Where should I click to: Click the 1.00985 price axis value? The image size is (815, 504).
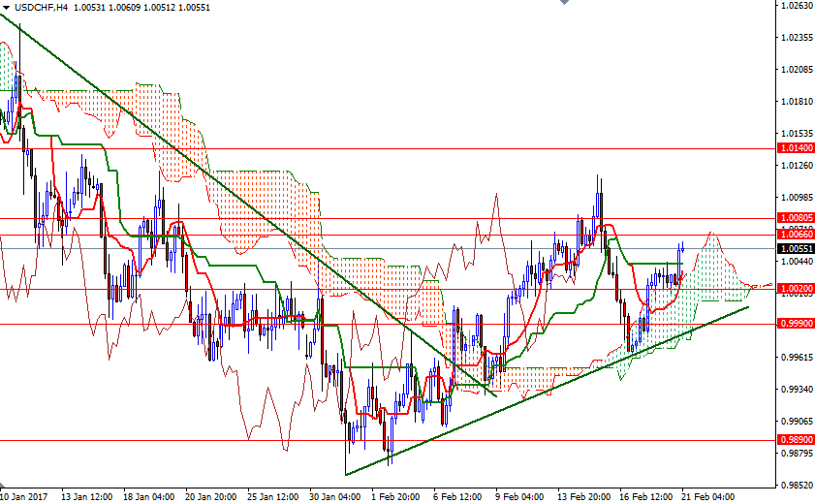[797, 198]
